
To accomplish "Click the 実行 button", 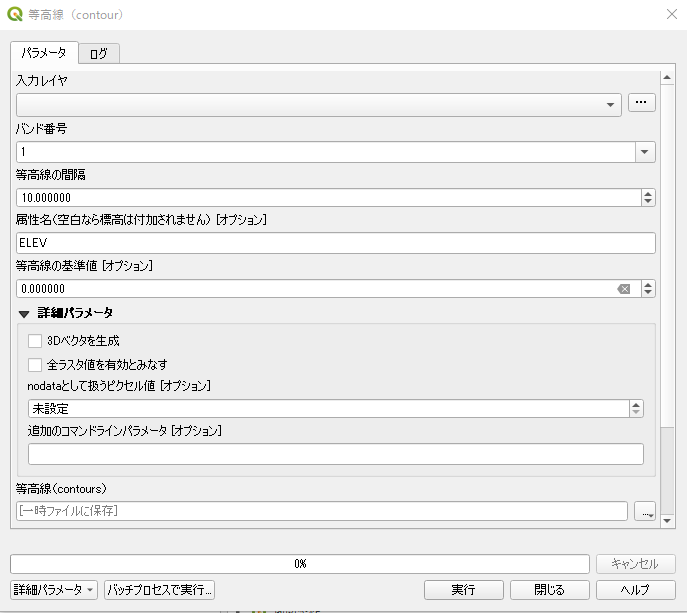I will [463, 590].
